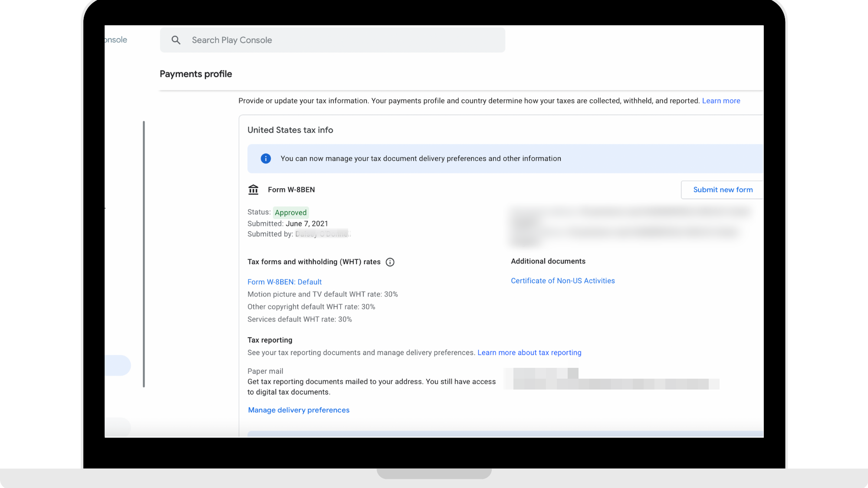The width and height of the screenshot is (868, 488).
Task: Click the Payments profile page heading
Action: tap(196, 74)
